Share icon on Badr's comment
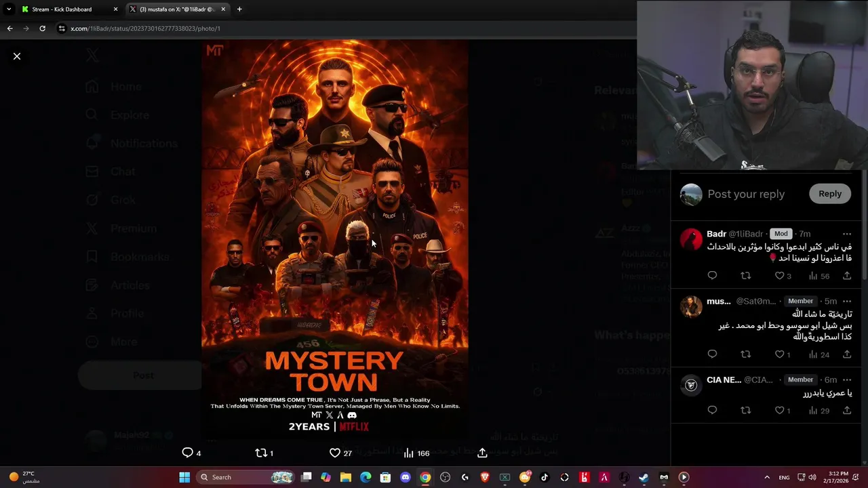 point(847,276)
